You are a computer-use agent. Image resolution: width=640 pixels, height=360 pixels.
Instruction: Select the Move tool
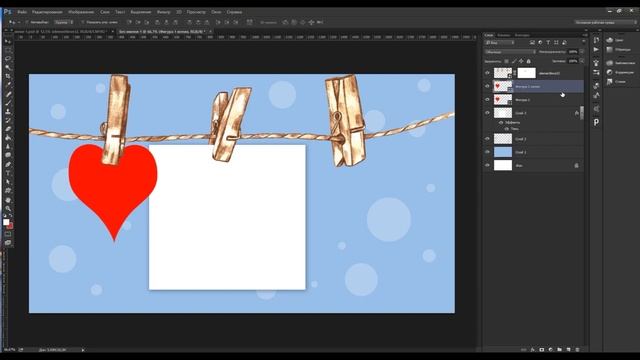click(x=8, y=41)
